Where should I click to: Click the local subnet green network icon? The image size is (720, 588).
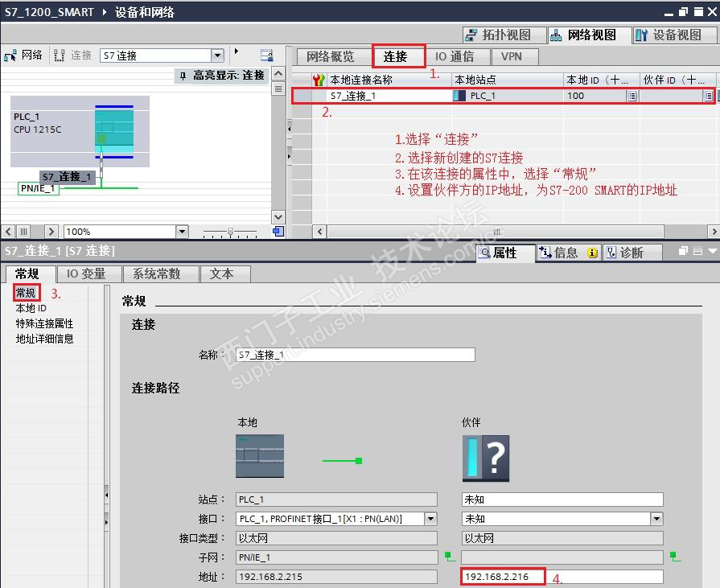click(x=450, y=557)
